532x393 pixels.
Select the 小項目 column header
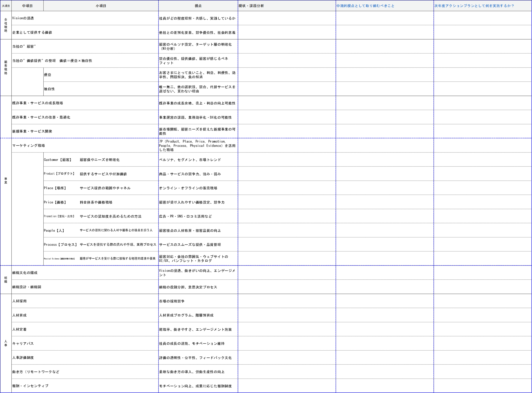point(101,6)
